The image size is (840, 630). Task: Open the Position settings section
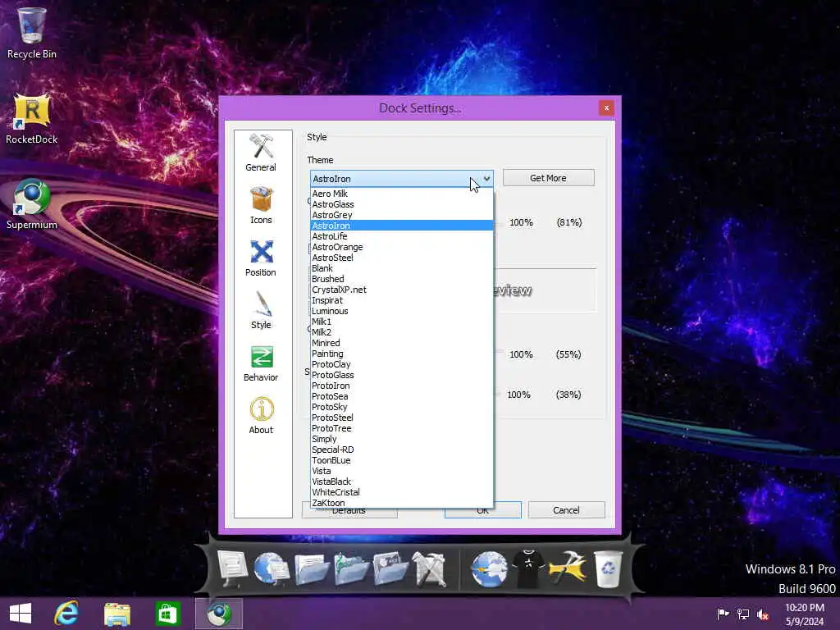[x=261, y=258]
